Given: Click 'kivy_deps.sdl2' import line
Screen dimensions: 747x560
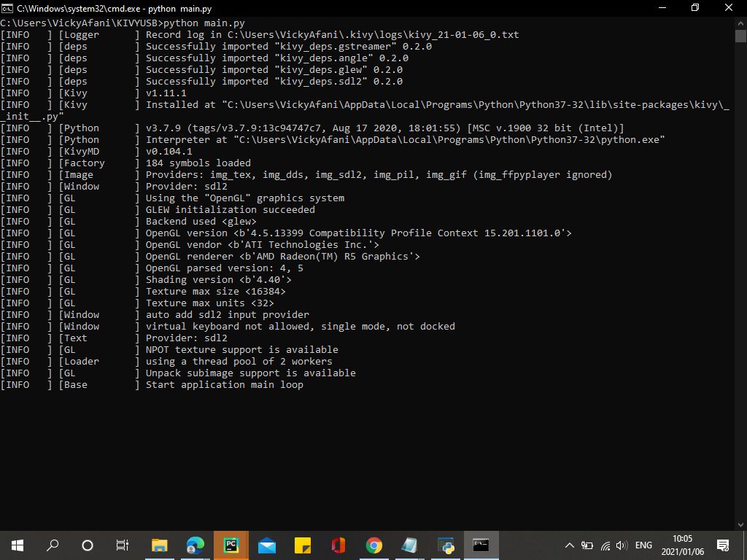Looking at the screenshot, I should tap(201, 82).
